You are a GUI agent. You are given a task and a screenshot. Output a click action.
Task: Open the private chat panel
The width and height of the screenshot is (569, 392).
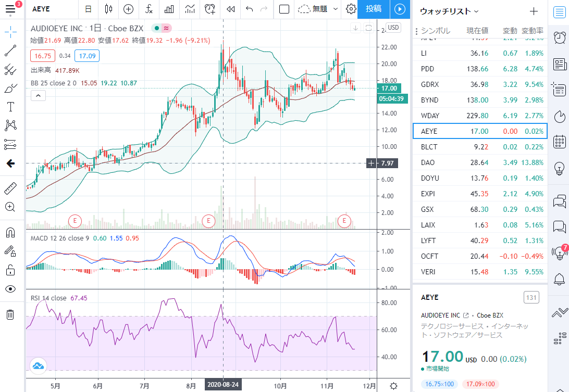point(559,227)
